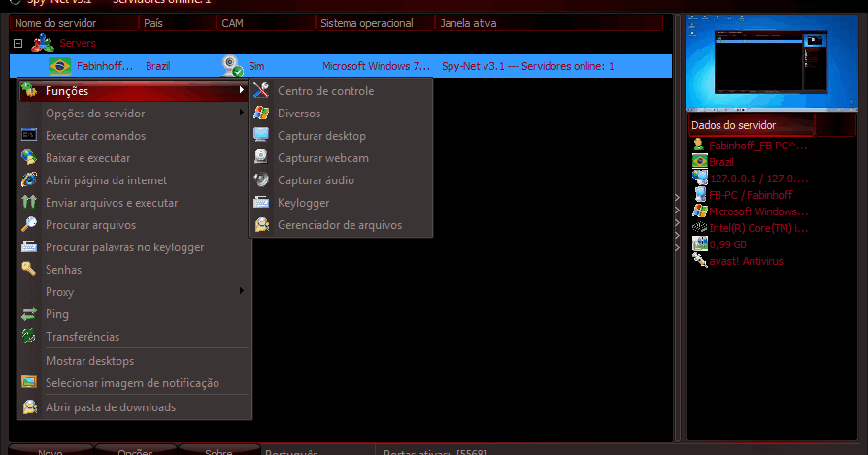
Task: Select Keylogger in the Funções submenu
Action: [341, 203]
